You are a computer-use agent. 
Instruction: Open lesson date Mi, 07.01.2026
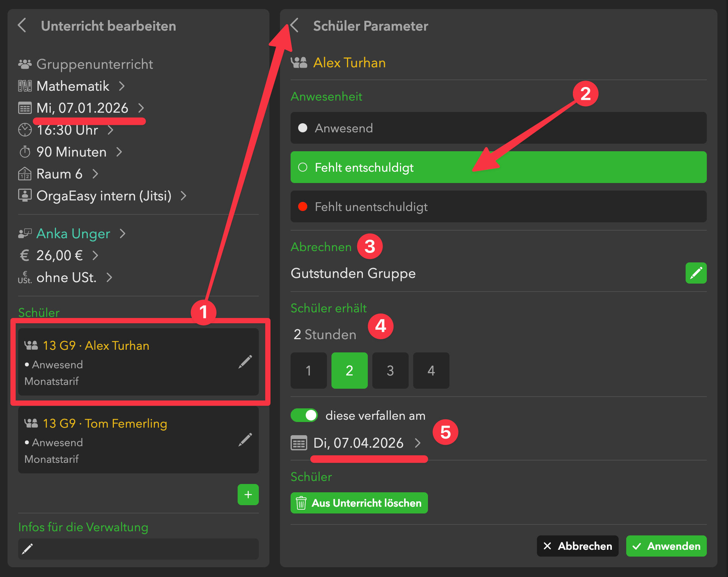click(82, 108)
